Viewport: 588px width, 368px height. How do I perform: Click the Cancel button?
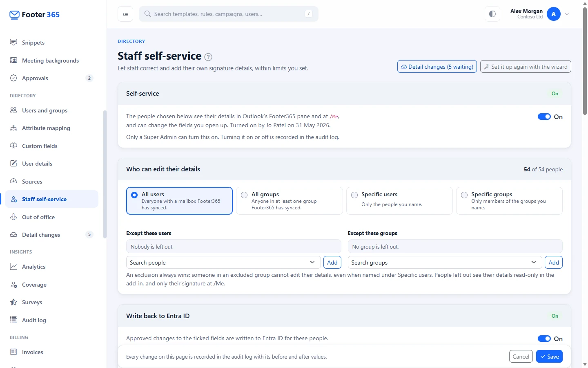point(521,357)
